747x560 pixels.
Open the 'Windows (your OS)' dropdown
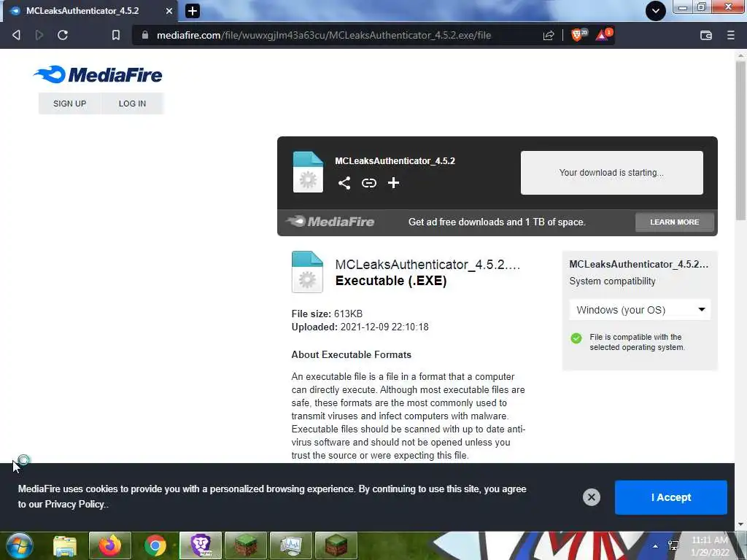coord(640,309)
